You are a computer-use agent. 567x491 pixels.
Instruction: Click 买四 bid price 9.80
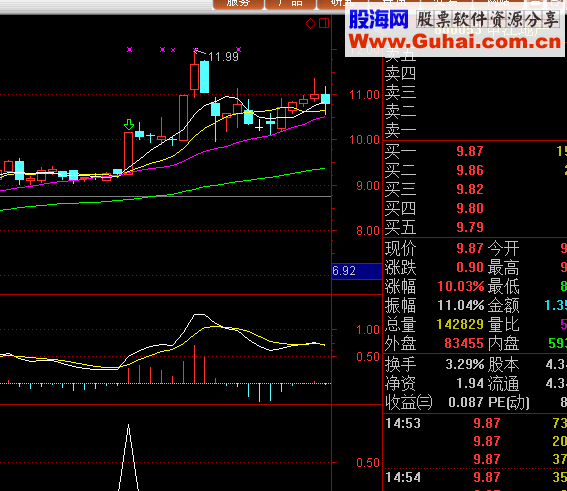(x=469, y=208)
